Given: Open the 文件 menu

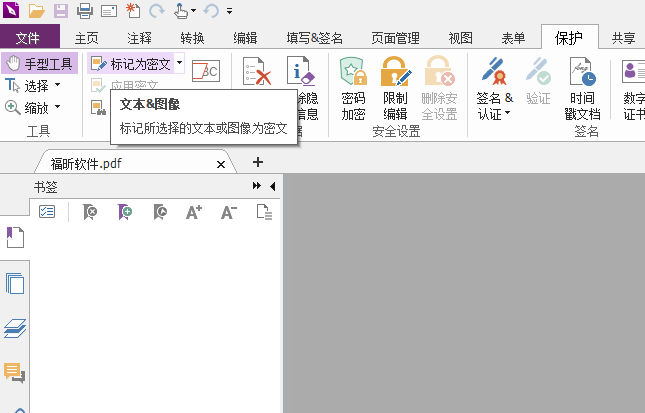Looking at the screenshot, I should (x=30, y=38).
